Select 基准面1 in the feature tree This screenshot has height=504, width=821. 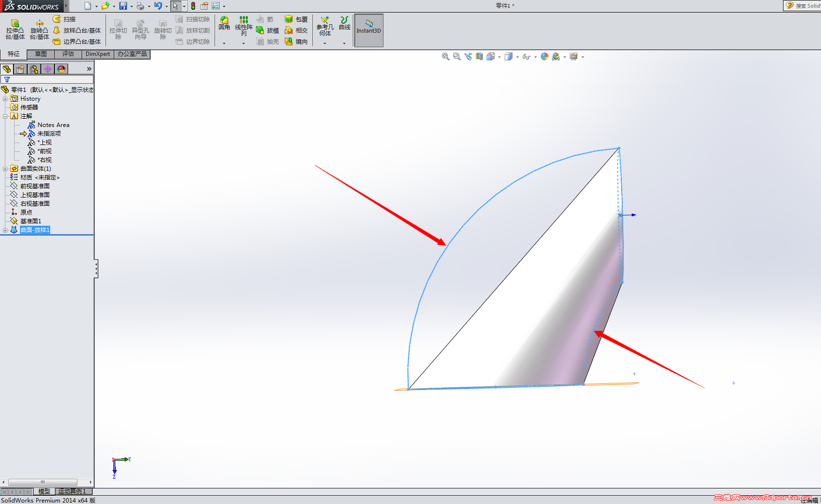[x=31, y=221]
